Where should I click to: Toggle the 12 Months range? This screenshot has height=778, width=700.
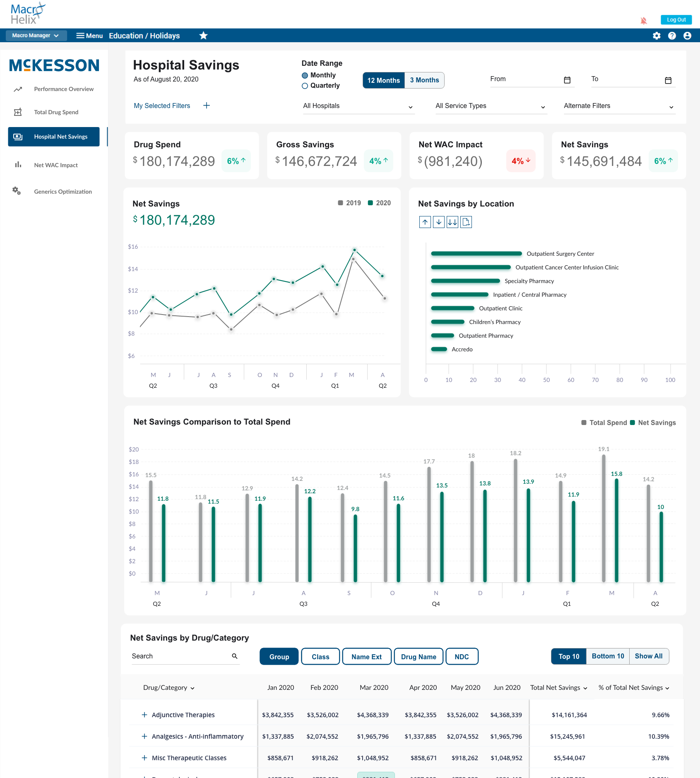(383, 80)
